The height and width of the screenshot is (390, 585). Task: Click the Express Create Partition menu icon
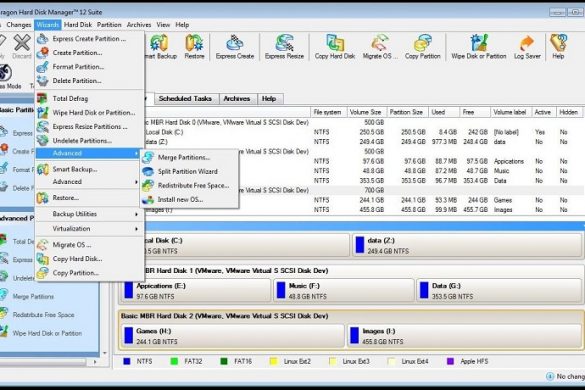click(43, 38)
